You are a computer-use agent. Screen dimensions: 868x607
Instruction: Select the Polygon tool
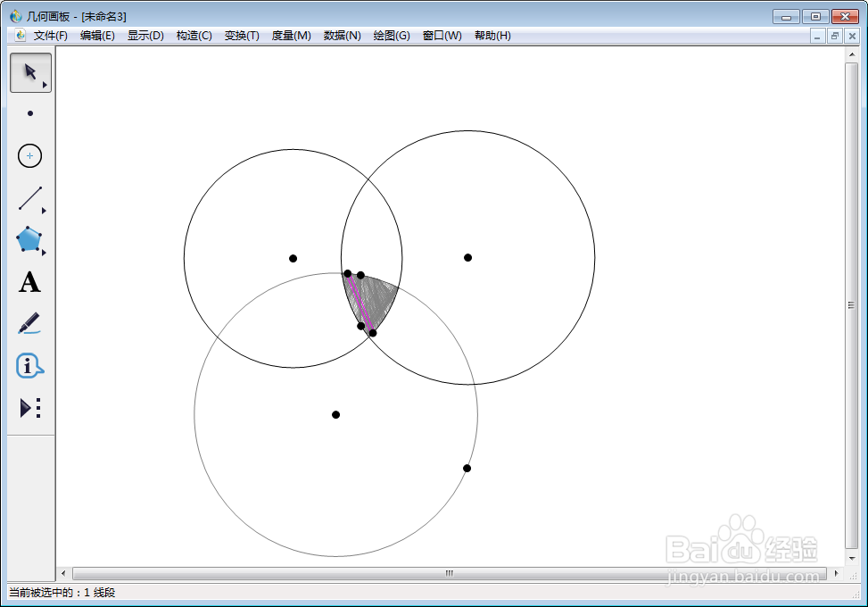29,239
